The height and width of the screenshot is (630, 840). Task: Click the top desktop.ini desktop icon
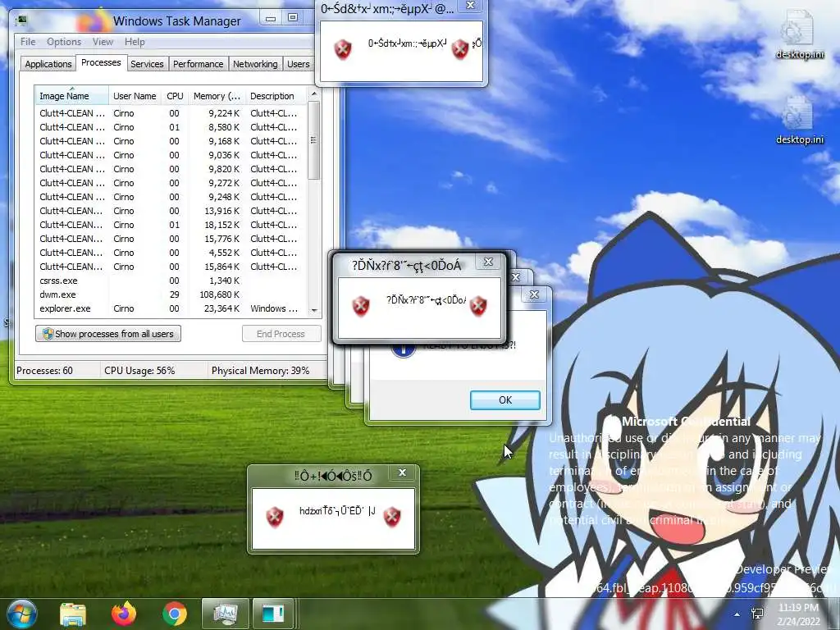(799, 34)
